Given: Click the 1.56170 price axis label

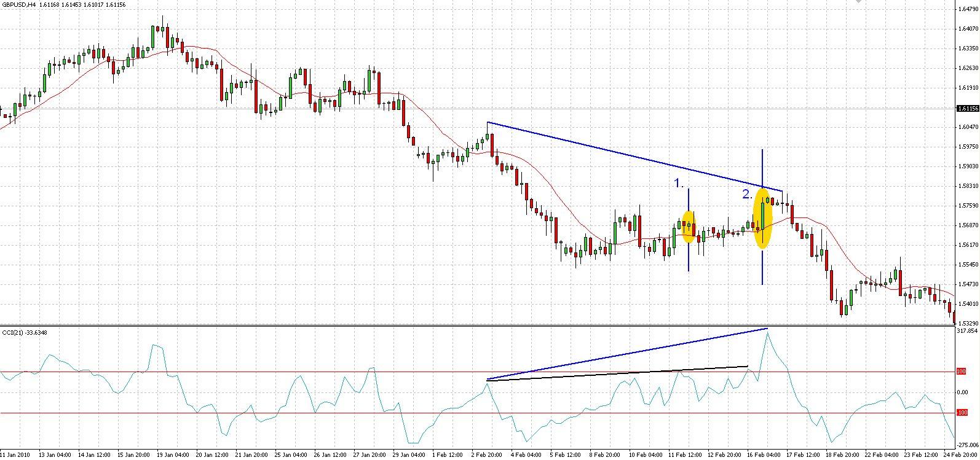Looking at the screenshot, I should click(x=968, y=245).
